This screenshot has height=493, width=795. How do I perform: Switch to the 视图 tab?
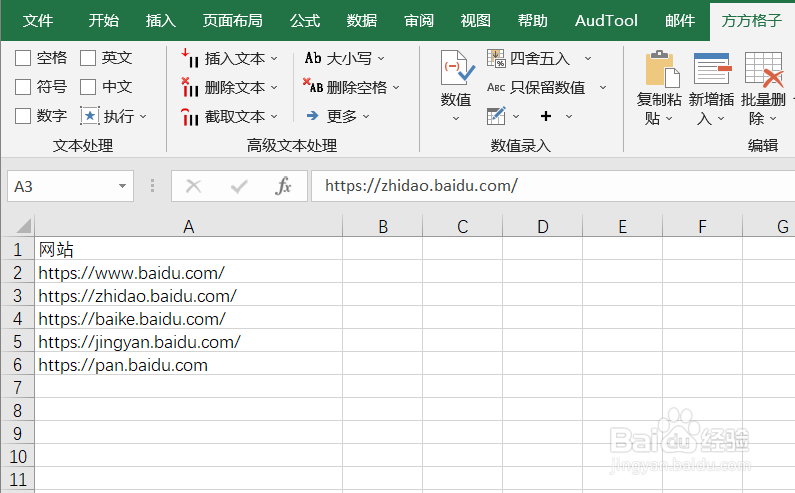tap(476, 21)
